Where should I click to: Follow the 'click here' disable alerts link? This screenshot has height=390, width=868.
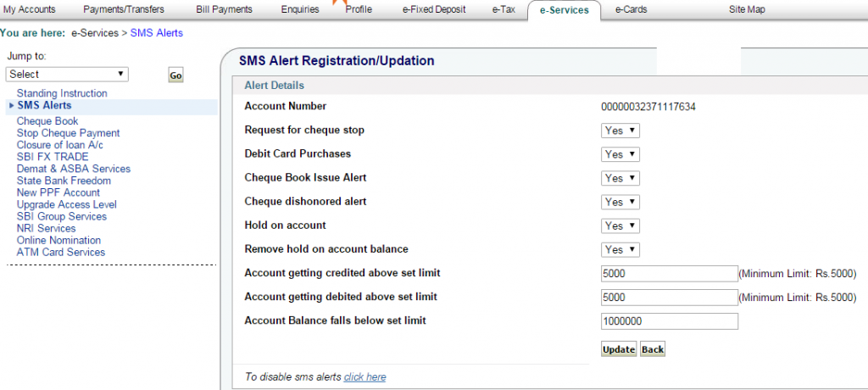pyautogui.click(x=364, y=377)
